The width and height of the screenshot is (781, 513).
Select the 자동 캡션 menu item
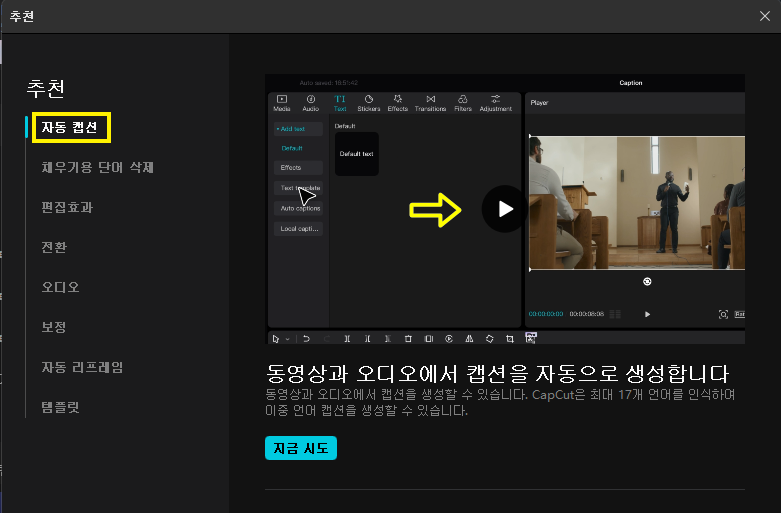pos(69,128)
